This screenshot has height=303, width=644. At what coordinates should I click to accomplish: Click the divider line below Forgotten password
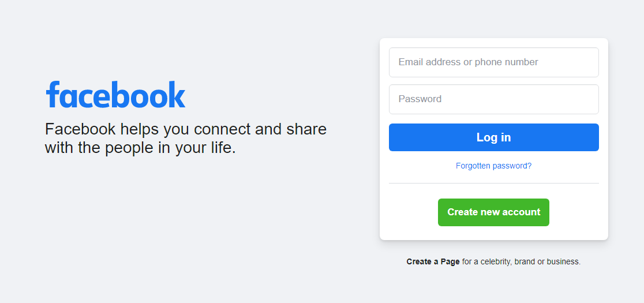click(494, 183)
